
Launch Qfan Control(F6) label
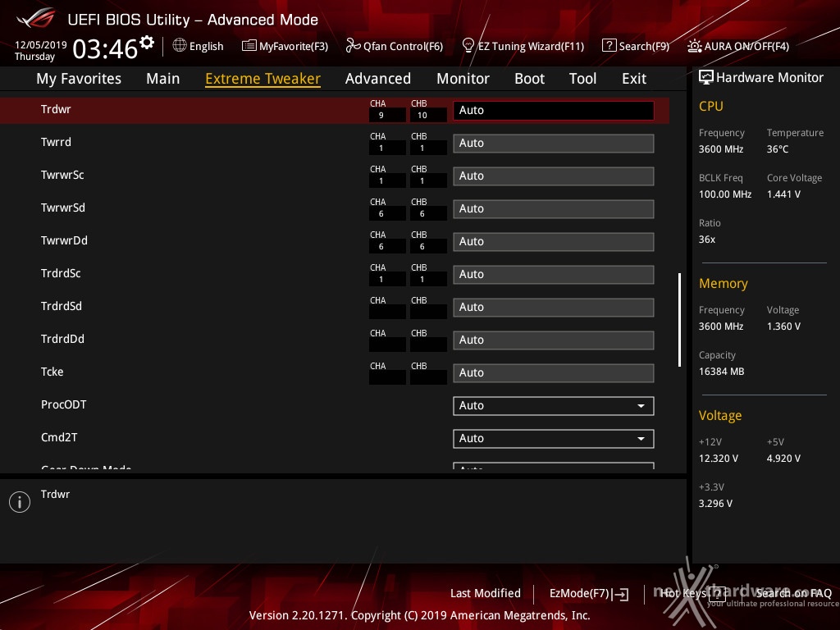coord(403,46)
